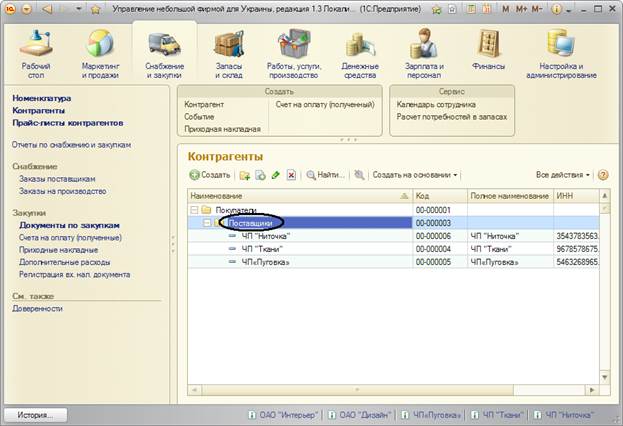Open the Зарплата и персонал section
Image resolution: width=623 pixels, height=426 pixels.
click(x=424, y=54)
